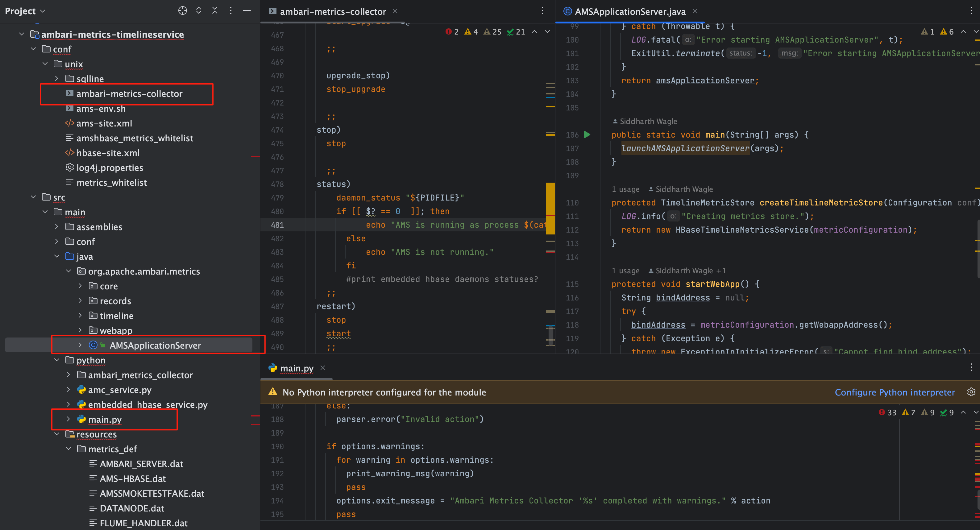The height and width of the screenshot is (530, 980).
Task: Open tab options for AMSApplicationServer pane
Action: click(971, 11)
